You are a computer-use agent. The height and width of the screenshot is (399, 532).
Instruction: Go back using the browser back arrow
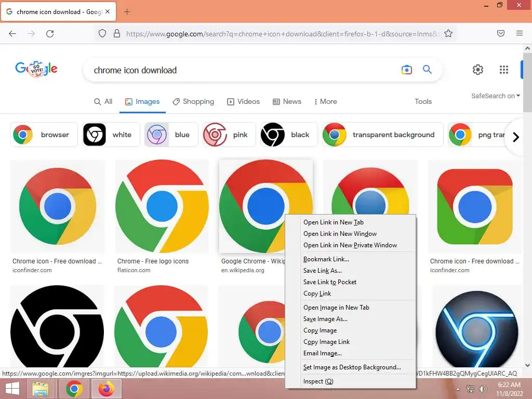[x=12, y=34]
